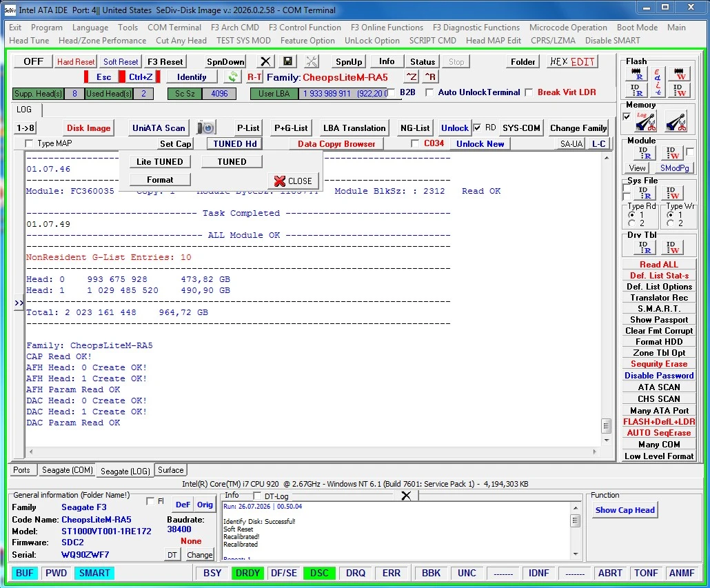The width and height of the screenshot is (710, 588).
Task: Tick the Fl checkbox
Action: click(150, 501)
